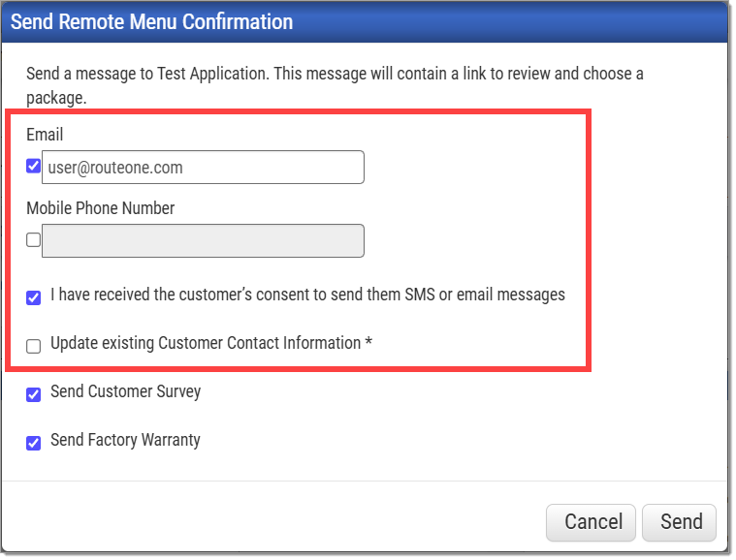Viewport: 736px width, 560px height.
Task: Click the Send button
Action: (679, 522)
